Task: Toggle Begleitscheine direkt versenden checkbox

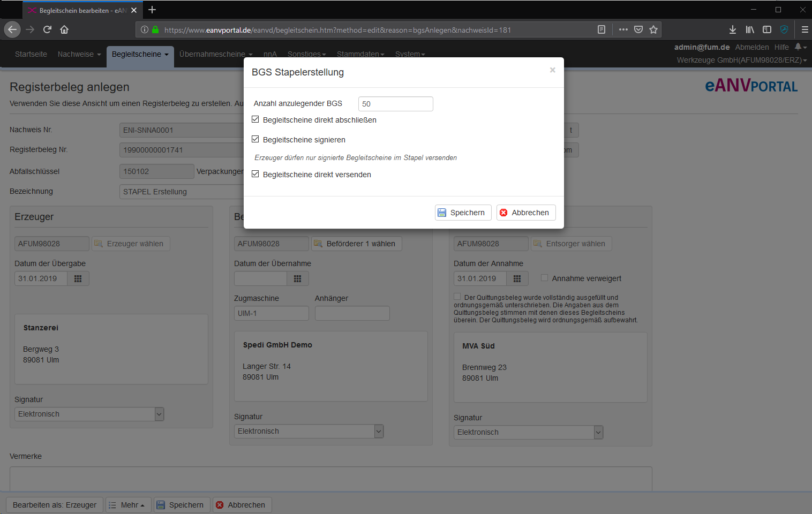Action: pyautogui.click(x=255, y=174)
